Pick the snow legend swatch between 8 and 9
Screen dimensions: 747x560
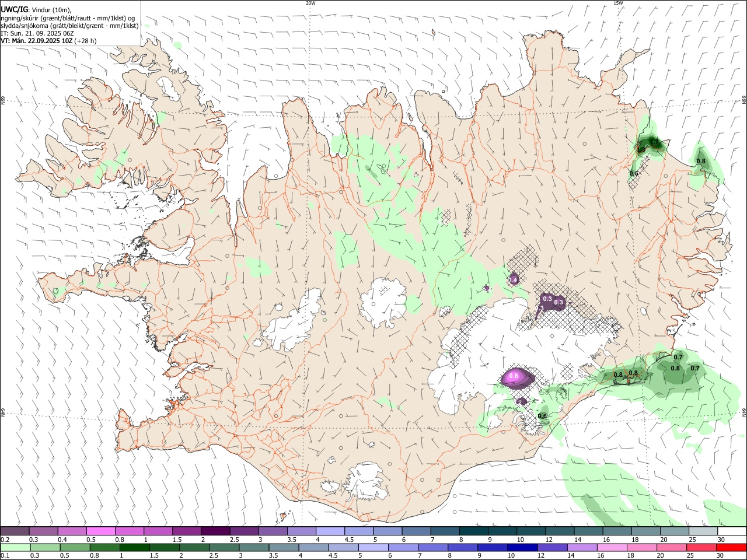[474, 531]
